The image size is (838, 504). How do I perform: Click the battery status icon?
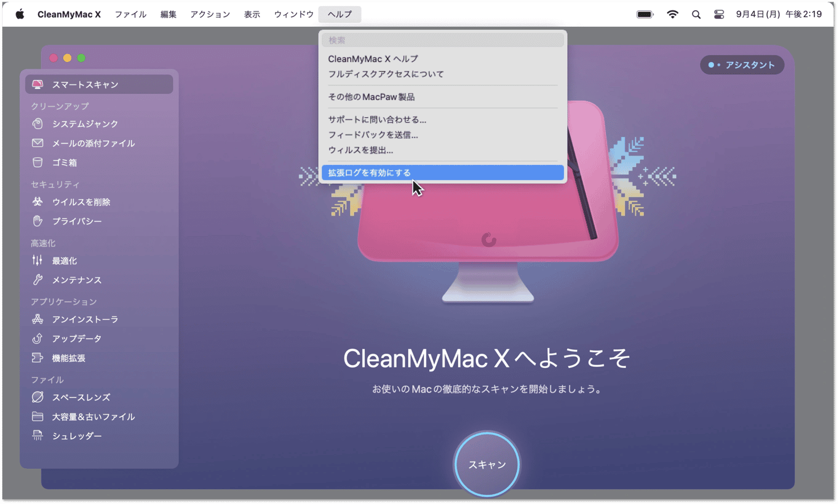[645, 14]
